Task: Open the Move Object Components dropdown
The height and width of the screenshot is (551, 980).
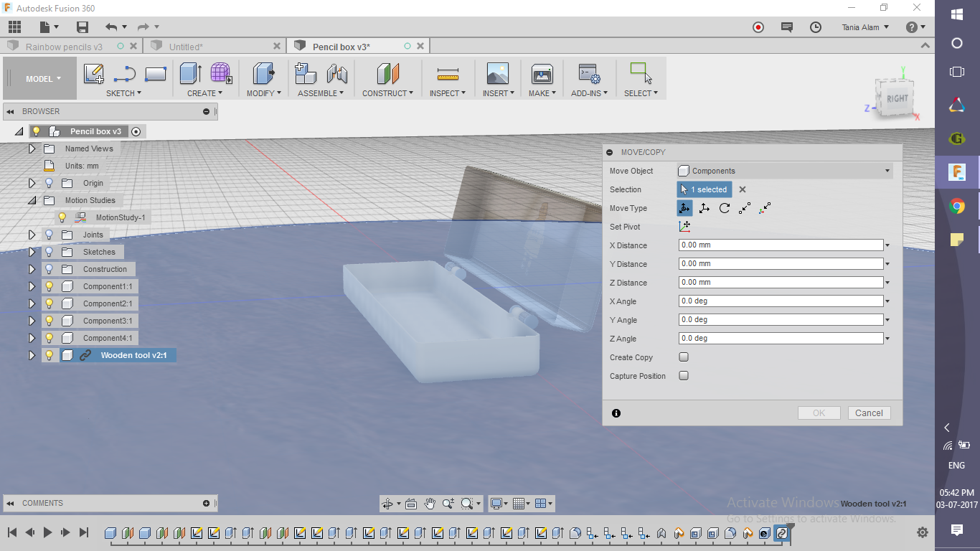Action: click(784, 171)
